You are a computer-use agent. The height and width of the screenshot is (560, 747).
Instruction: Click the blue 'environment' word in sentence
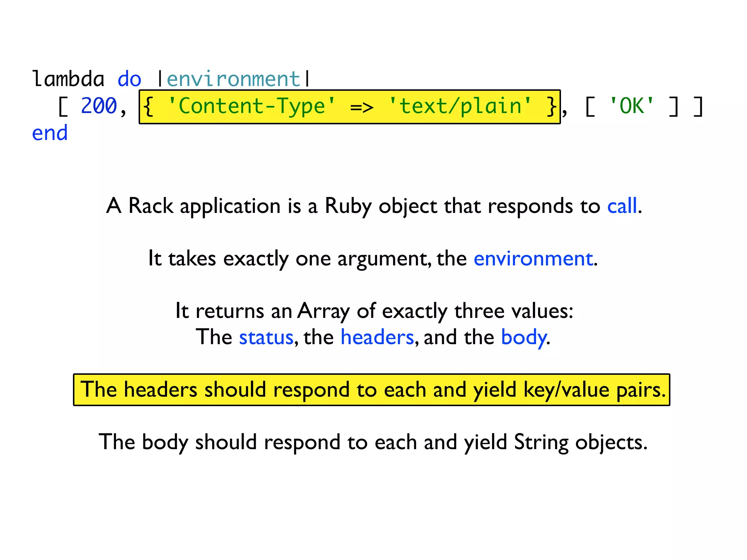533,259
